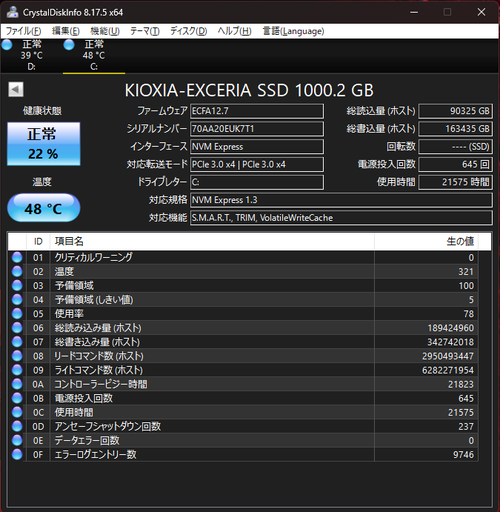Image resolution: width=500 pixels, height=512 pixels.
Task: Open the テーマ(T) menu
Action: point(145,31)
